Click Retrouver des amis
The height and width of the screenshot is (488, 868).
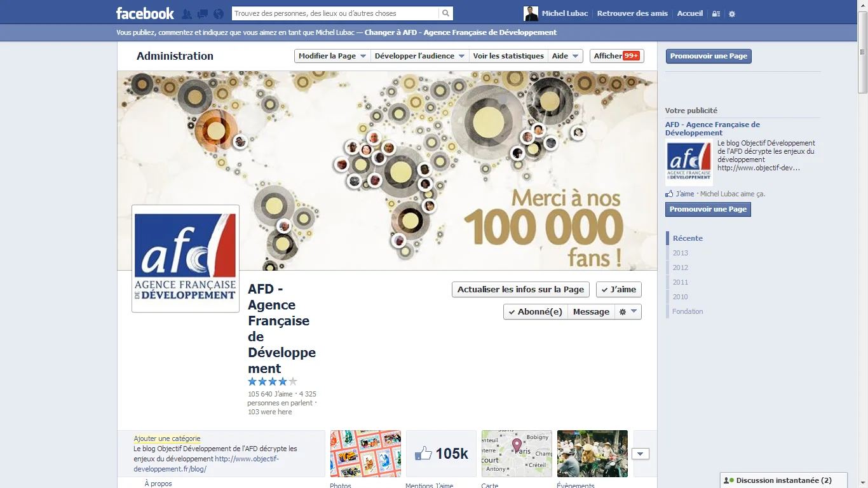click(632, 13)
